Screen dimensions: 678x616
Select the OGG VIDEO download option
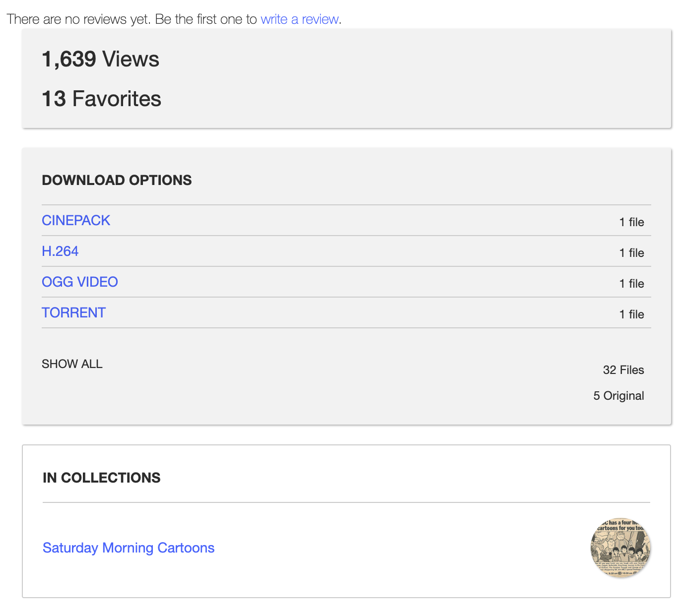[79, 282]
